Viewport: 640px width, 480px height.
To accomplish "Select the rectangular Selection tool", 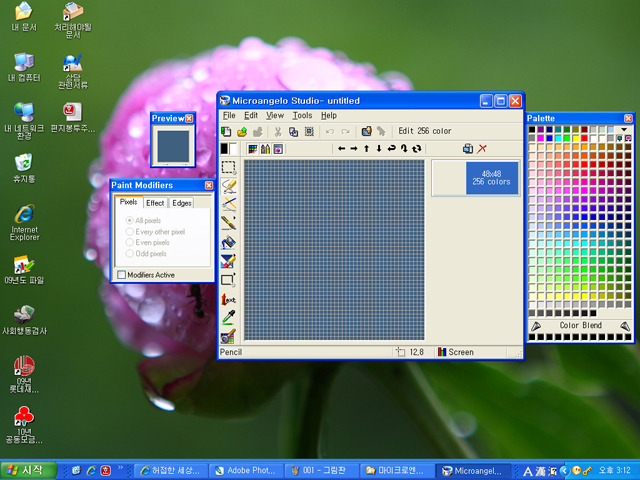I will point(229,167).
